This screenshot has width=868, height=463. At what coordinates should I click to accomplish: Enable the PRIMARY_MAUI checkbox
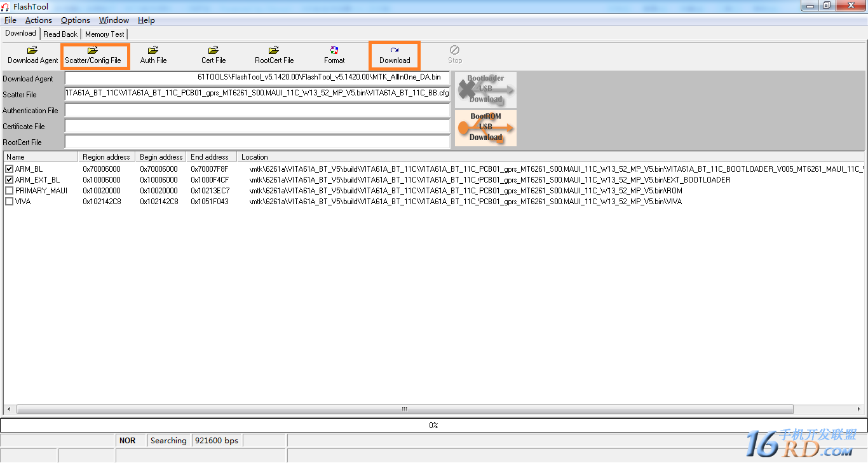tap(9, 191)
